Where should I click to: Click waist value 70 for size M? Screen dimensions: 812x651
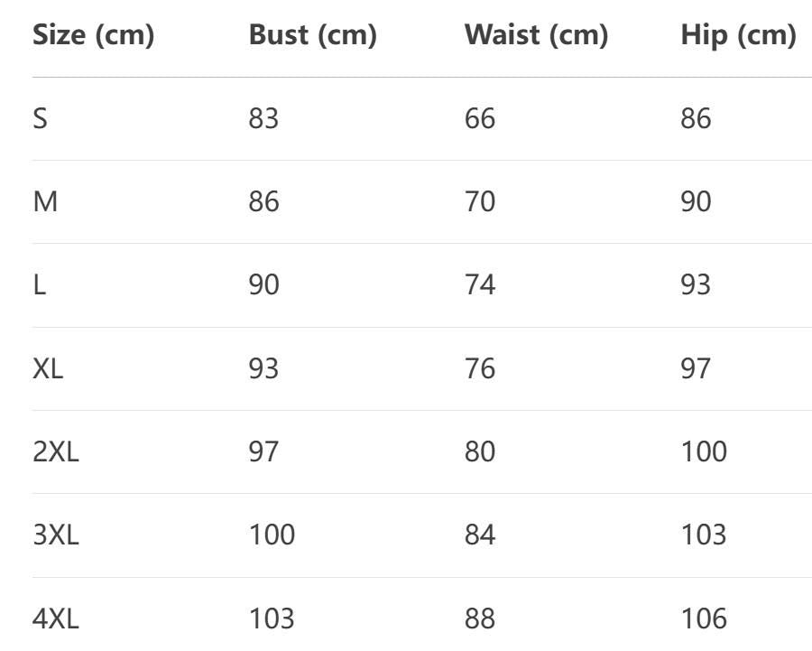(x=480, y=201)
